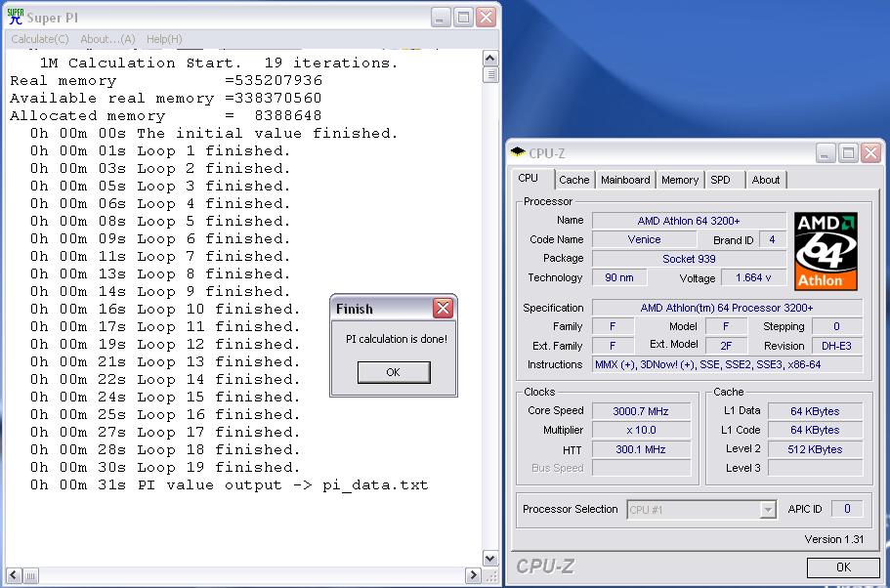The image size is (890, 588).
Task: Click the line 'Loop 19 finished.'
Action: [166, 468]
